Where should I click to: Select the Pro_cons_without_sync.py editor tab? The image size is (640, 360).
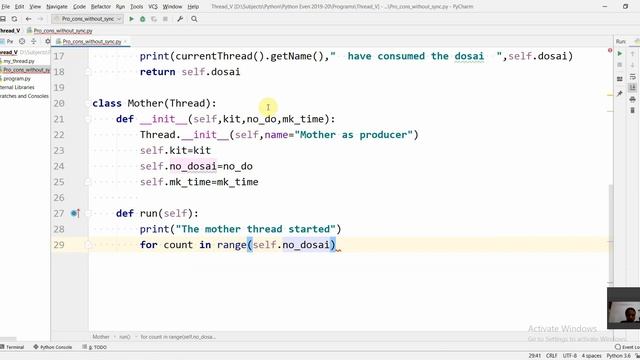point(92,42)
